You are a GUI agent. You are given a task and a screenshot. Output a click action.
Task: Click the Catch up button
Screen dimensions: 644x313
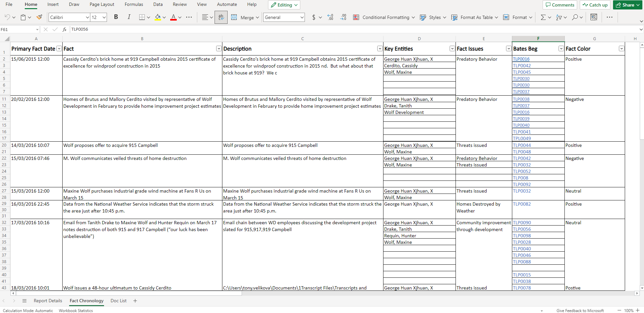pyautogui.click(x=595, y=5)
